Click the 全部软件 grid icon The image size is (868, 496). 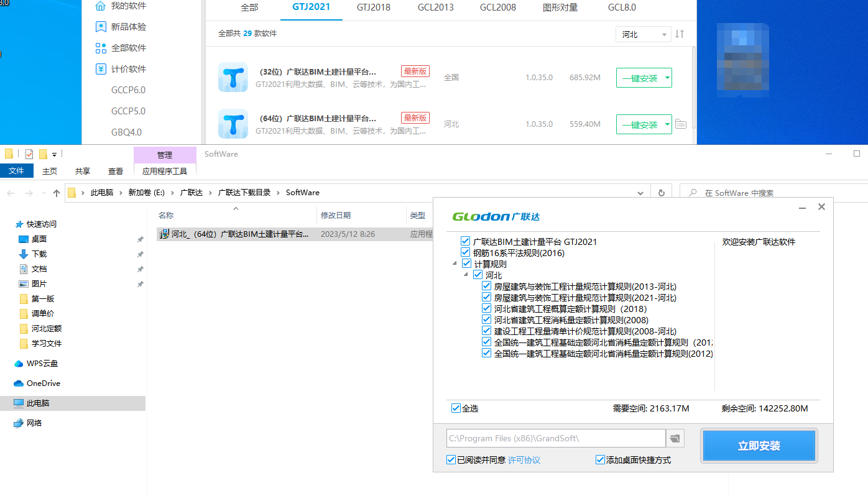click(101, 48)
